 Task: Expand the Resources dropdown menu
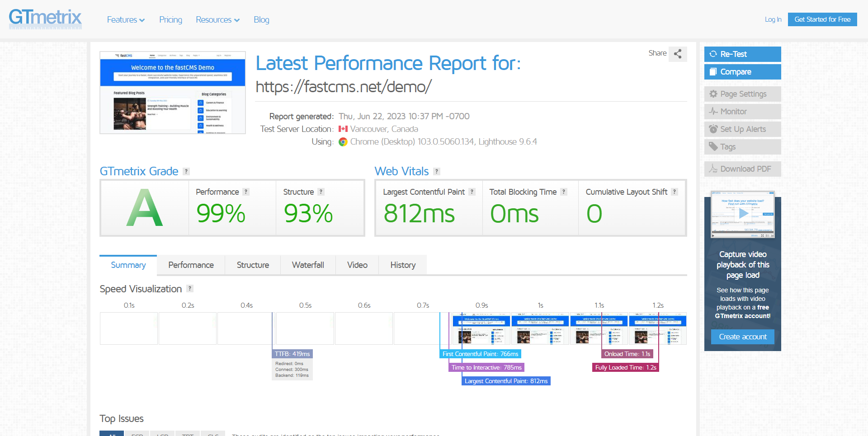(x=217, y=20)
